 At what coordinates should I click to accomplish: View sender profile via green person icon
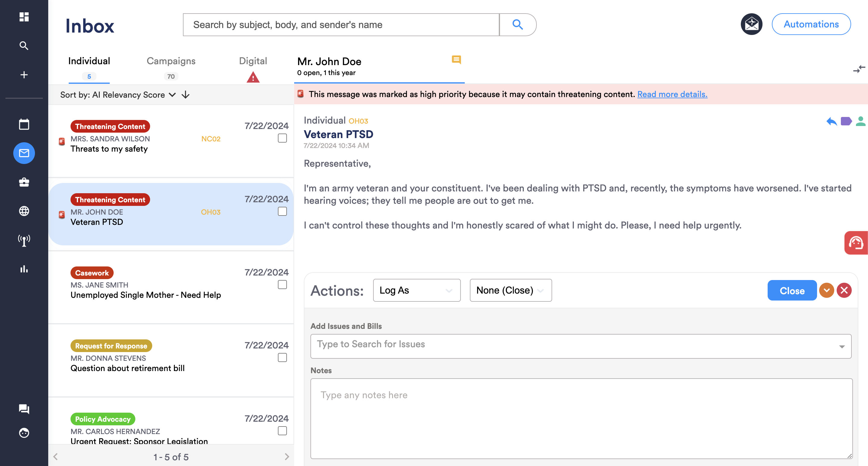pyautogui.click(x=861, y=121)
